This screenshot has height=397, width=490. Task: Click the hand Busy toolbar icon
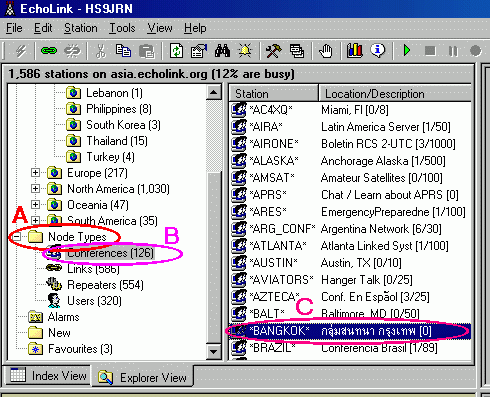pos(325,51)
